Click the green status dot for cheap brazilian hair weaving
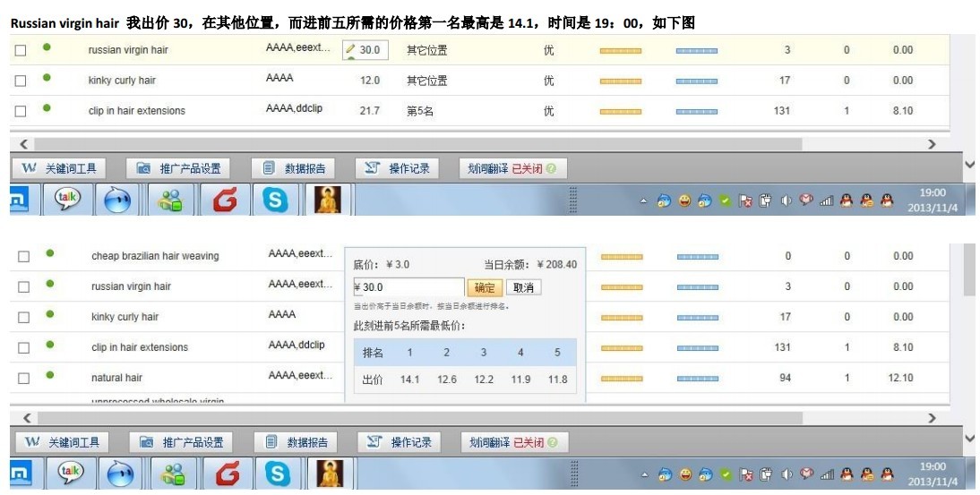The width and height of the screenshot is (980, 495). coord(50,253)
